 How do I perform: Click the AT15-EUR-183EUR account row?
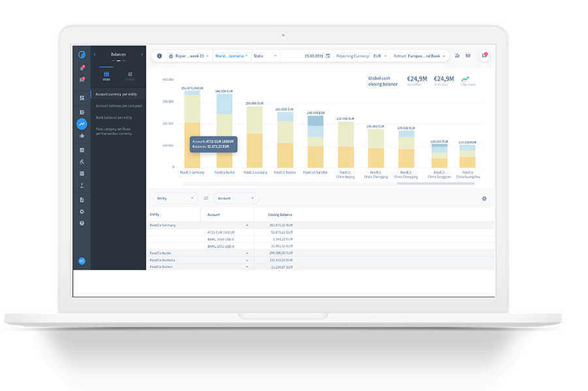(321, 232)
